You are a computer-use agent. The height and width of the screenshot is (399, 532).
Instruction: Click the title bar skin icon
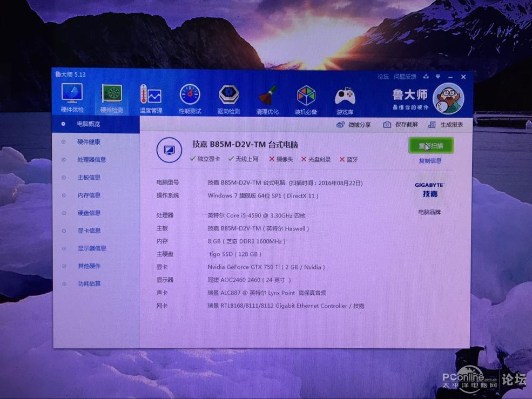(426, 77)
